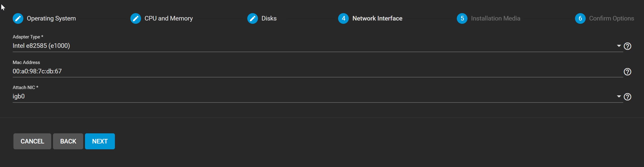Expand the Attach NIC dropdown arrow
The width and height of the screenshot is (644, 167).
point(619,96)
